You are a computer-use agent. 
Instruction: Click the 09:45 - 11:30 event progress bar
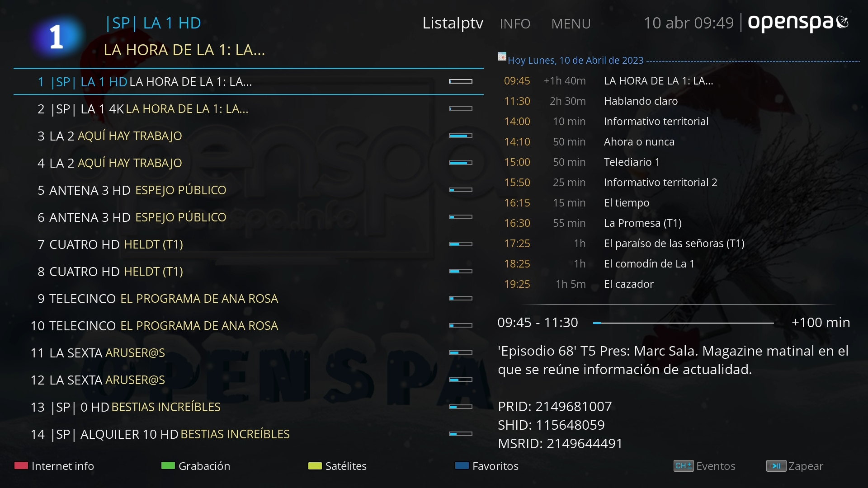coord(683,323)
